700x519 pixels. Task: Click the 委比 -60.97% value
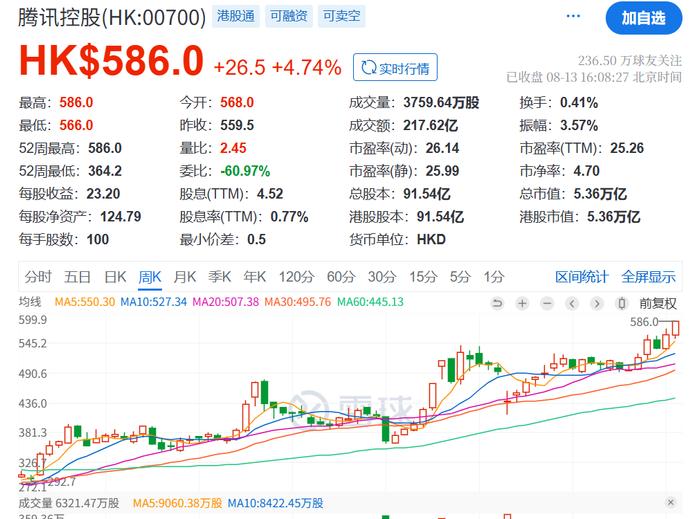[245, 171]
